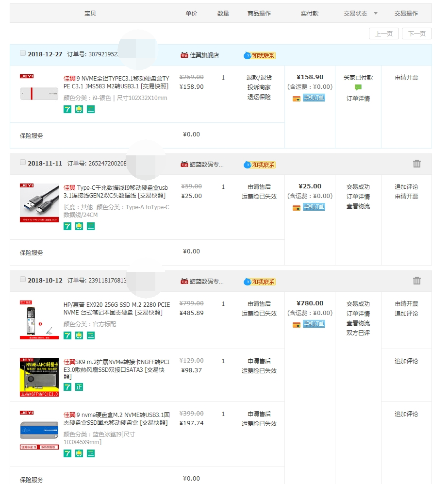Image resolution: width=448 pixels, height=484 pixels.
Task: Open the SK9 NVMe adapter card thumbnail
Action: tap(39, 377)
